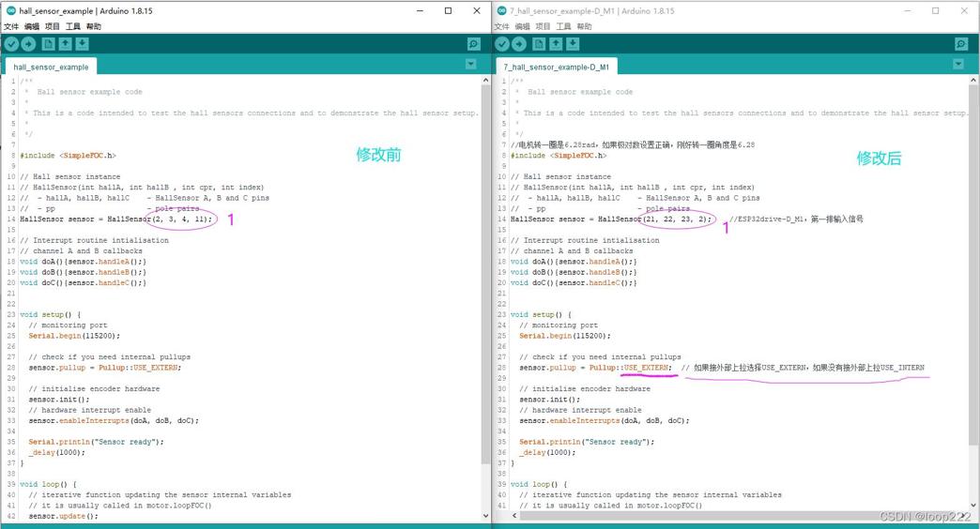Open tab dropdown arrow in hall_sensor_example window
980x529 pixels.
coord(470,64)
